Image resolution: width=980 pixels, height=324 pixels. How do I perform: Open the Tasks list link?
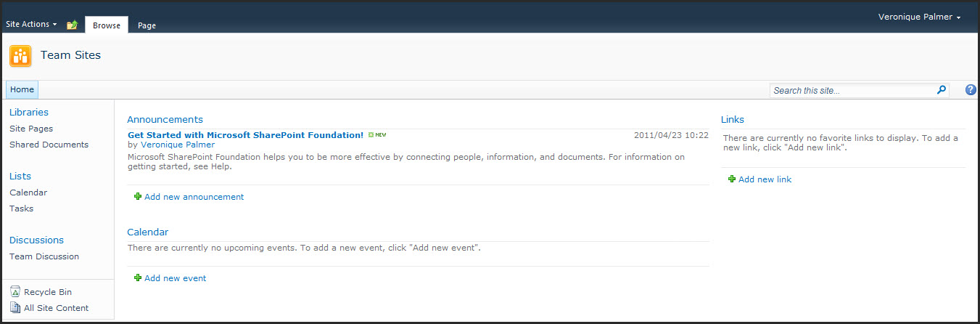point(21,208)
